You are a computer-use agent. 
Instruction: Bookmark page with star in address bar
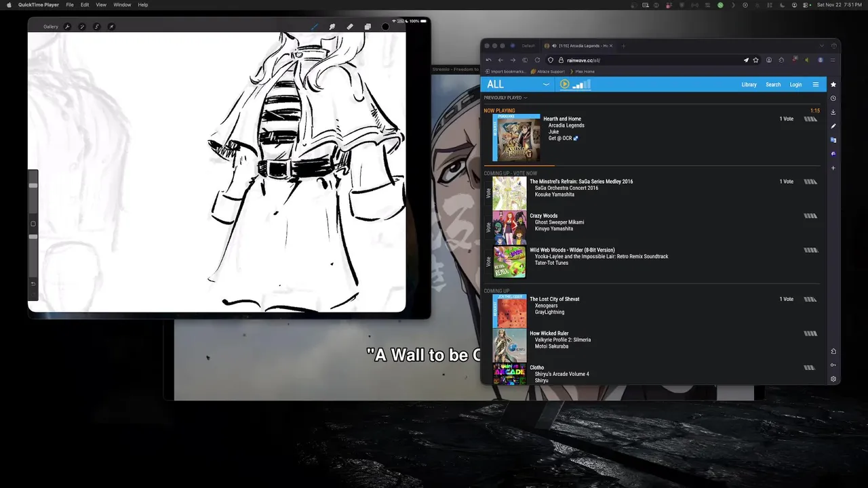coord(755,60)
